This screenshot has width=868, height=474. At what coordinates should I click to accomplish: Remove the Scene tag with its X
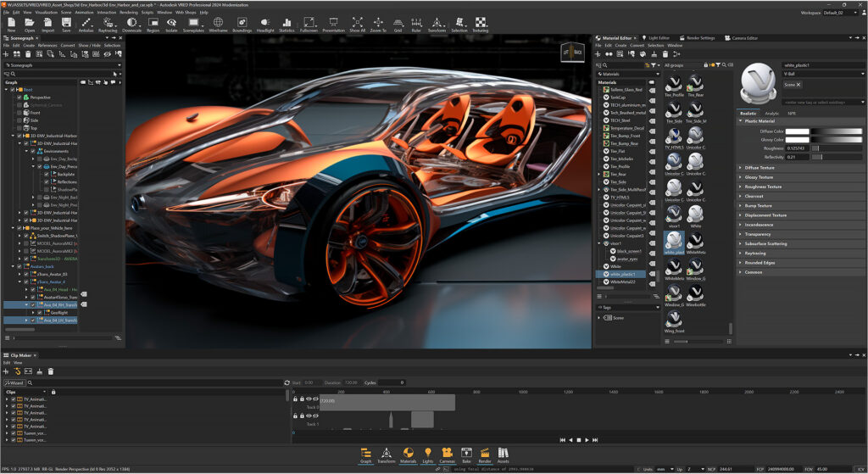798,85
